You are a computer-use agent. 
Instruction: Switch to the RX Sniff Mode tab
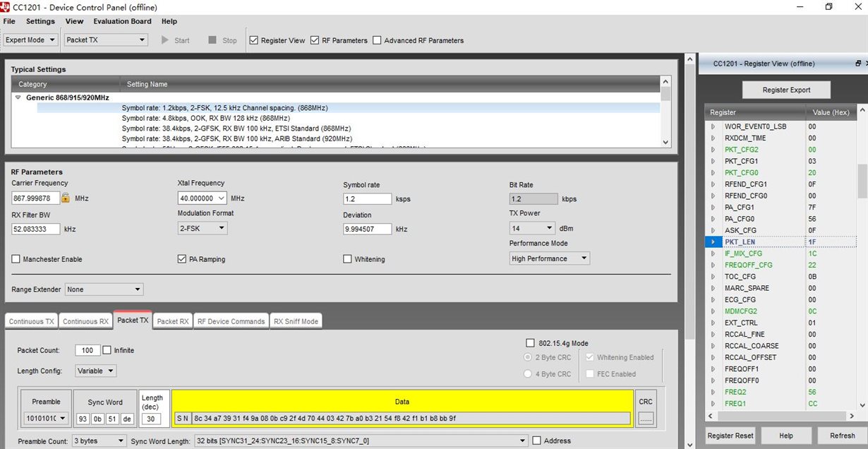[x=296, y=321]
